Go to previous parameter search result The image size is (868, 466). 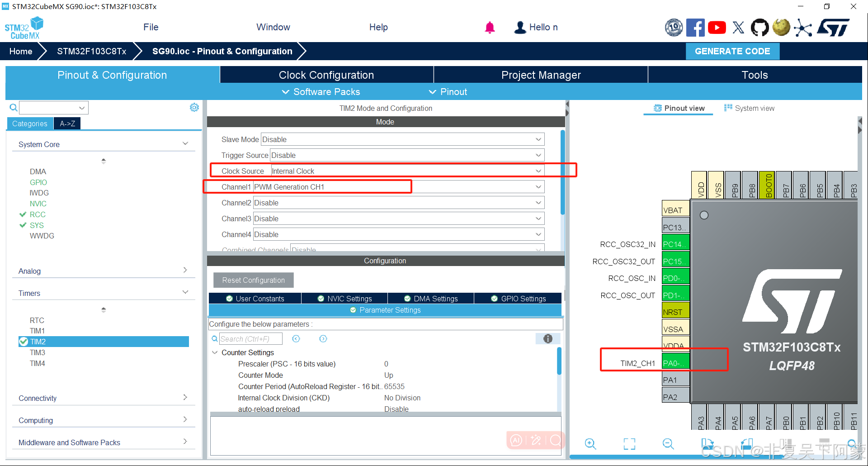pyautogui.click(x=296, y=339)
